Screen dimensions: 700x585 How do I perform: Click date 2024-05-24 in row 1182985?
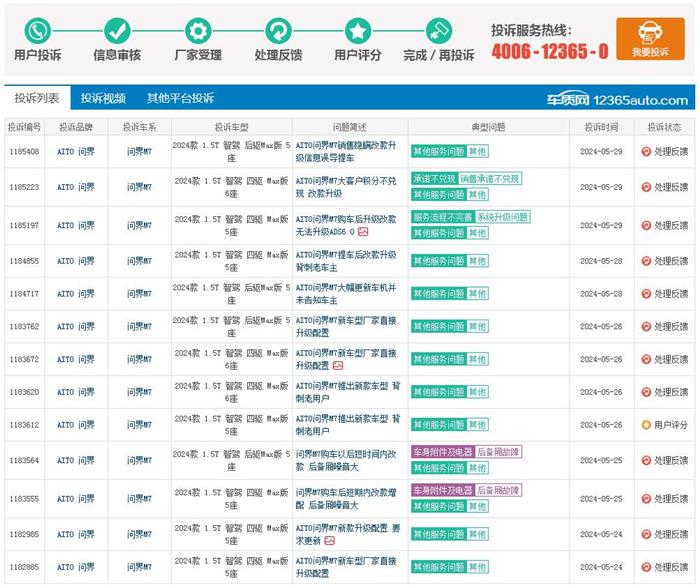(601, 534)
